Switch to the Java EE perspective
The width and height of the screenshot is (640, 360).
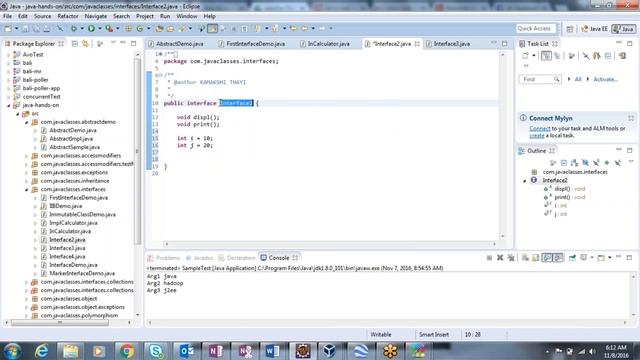[594, 29]
